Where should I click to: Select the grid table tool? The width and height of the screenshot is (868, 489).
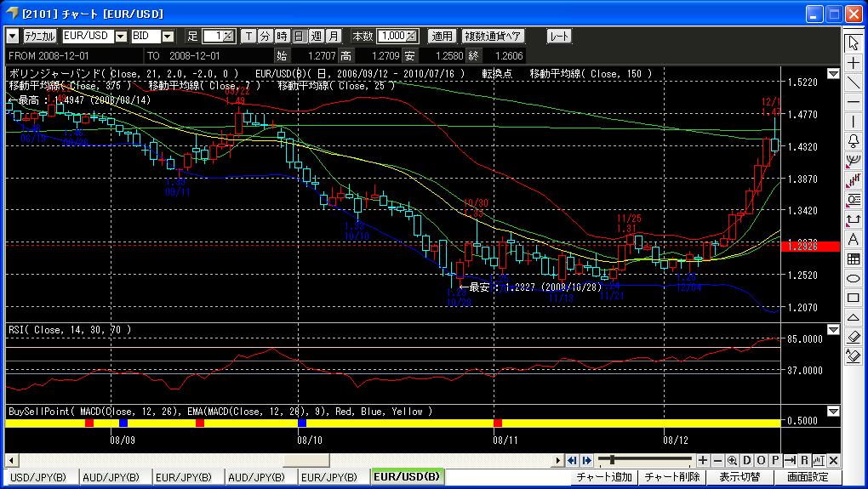[x=853, y=259]
